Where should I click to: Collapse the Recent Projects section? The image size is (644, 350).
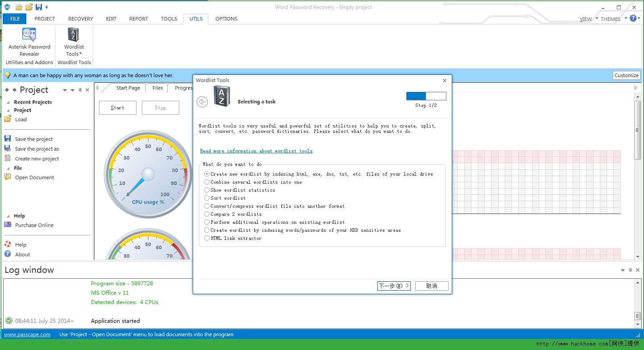pyautogui.click(x=8, y=102)
